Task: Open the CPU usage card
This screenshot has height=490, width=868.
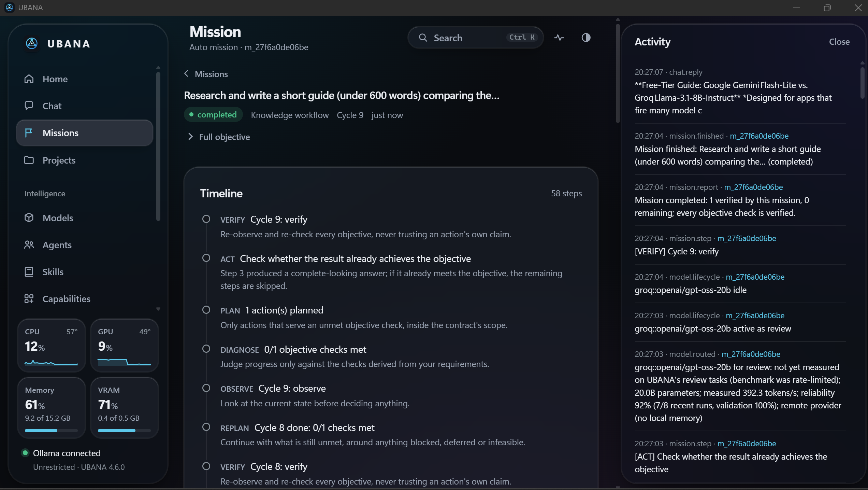Action: tap(51, 345)
